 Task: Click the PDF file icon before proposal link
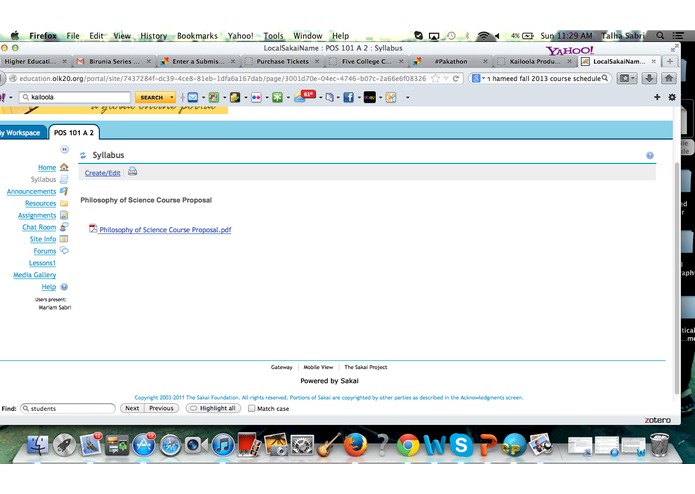(x=93, y=229)
